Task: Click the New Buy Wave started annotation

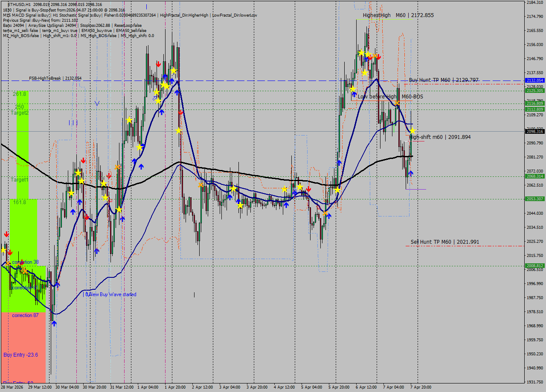Action: 110,294
